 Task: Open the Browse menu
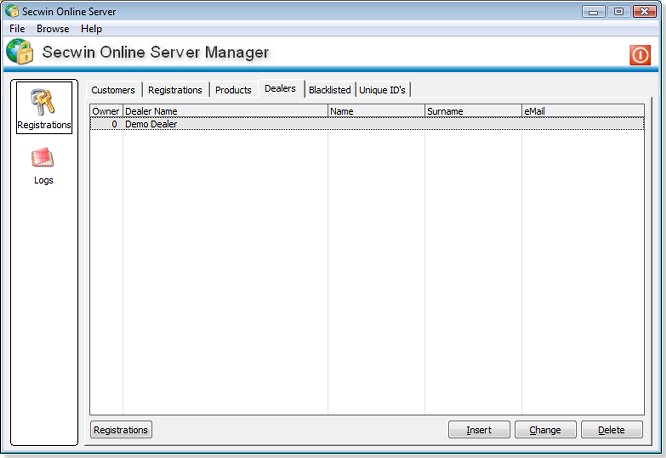[x=53, y=29]
